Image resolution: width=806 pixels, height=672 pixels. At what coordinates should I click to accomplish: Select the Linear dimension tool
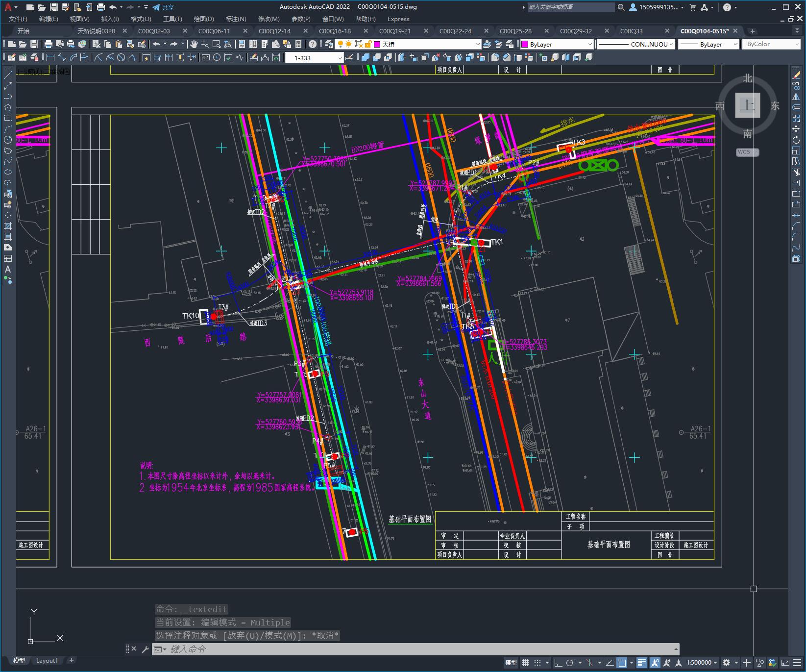[x=50, y=57]
